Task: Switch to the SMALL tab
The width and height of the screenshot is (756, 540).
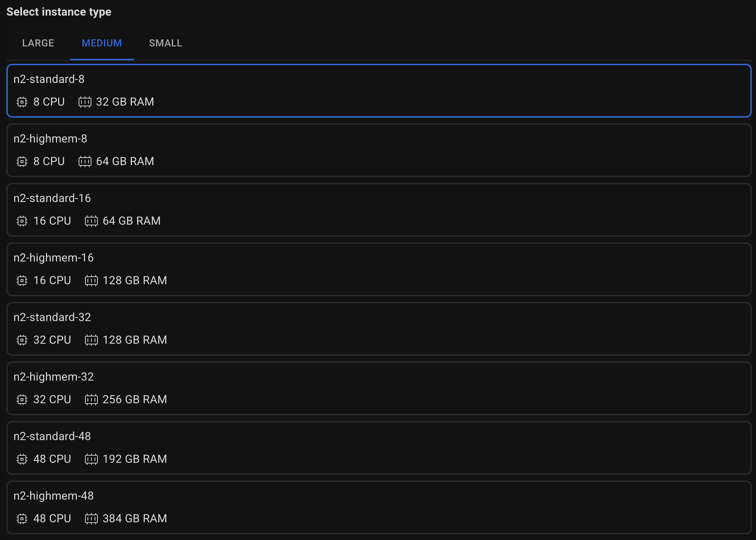Action: coord(165,43)
